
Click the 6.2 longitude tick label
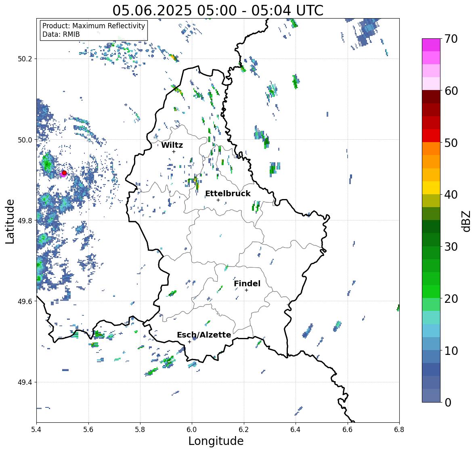coord(244,429)
